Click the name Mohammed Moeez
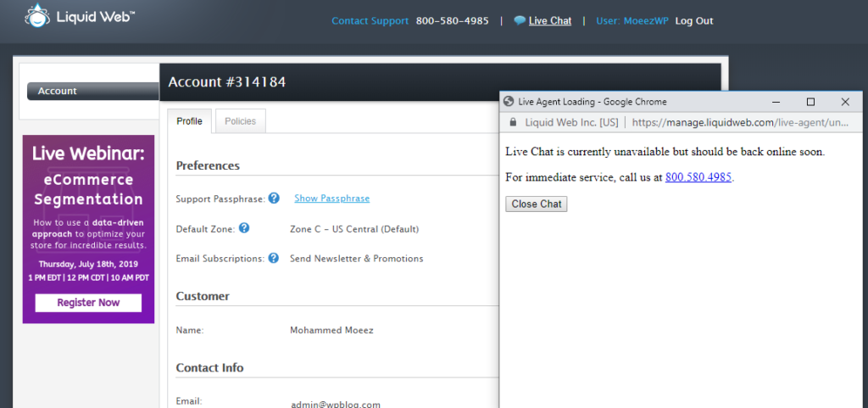Image resolution: width=868 pixels, height=408 pixels. coord(331,331)
